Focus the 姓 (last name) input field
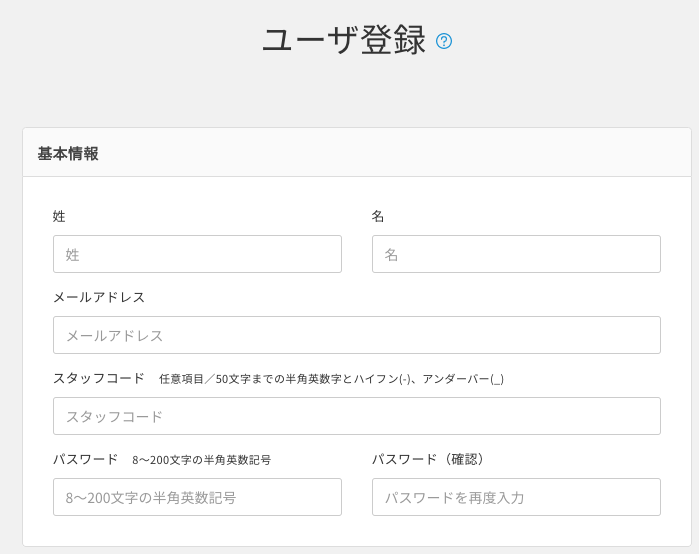Viewport: 699px width, 554px height. [x=197, y=254]
